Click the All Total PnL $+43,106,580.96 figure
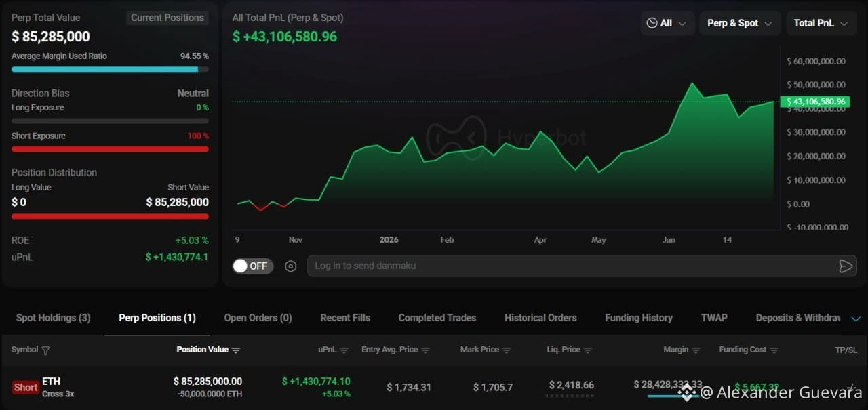This screenshot has height=410, width=868. [x=285, y=37]
